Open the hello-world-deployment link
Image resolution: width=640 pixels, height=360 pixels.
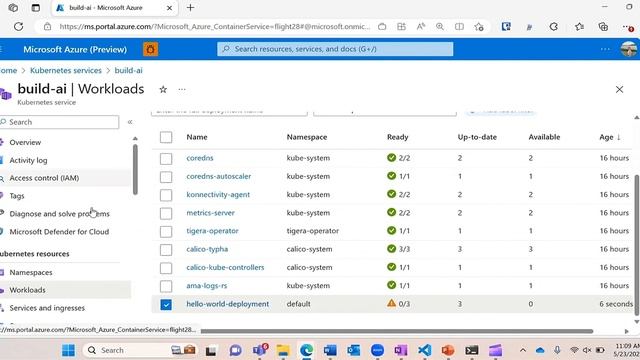click(227, 304)
